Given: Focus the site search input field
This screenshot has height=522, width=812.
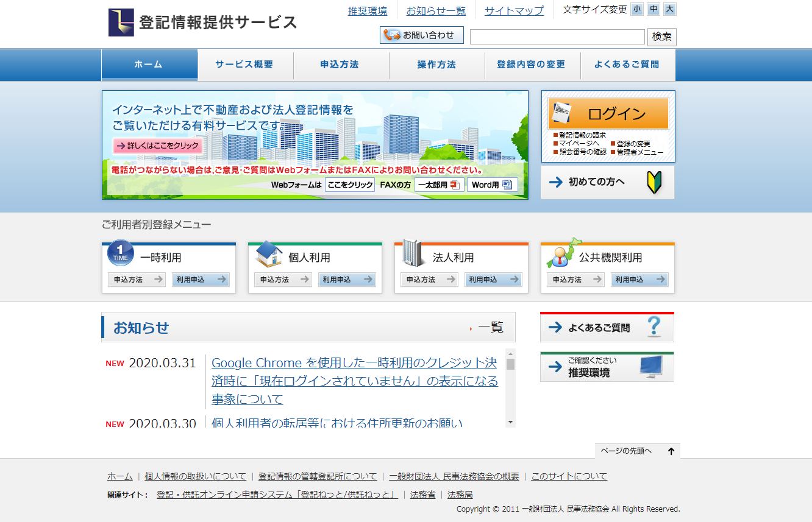Looking at the screenshot, I should pos(557,37).
